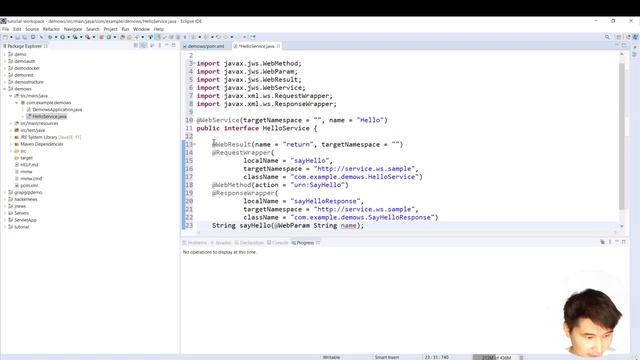The image size is (640, 360).
Task: Close the Progress view tab
Action: tap(318, 243)
